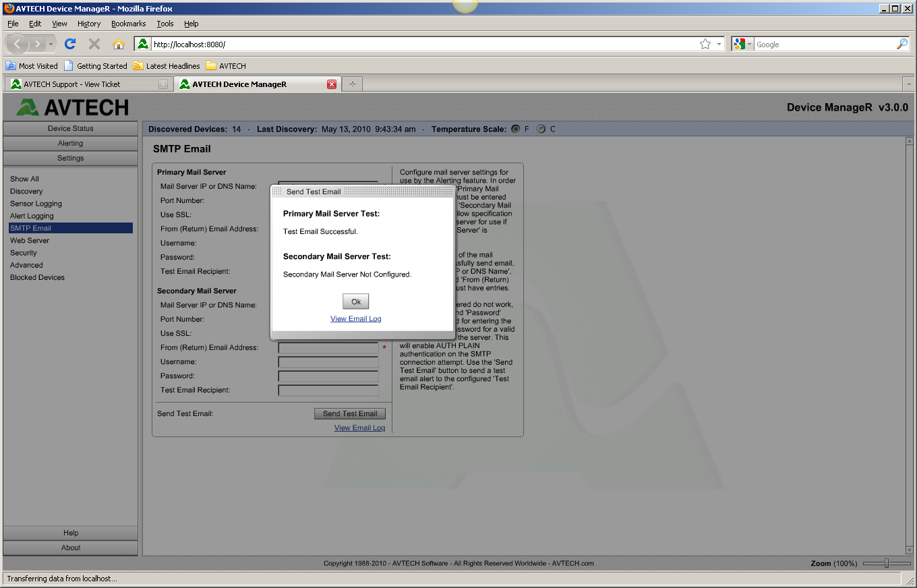Open the back history dropdown arrow

coord(51,44)
